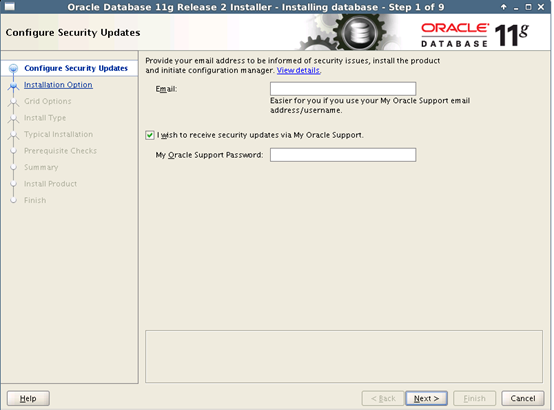Screen dimensions: 554x410
Task: Close the installer window
Action: click(x=541, y=7)
